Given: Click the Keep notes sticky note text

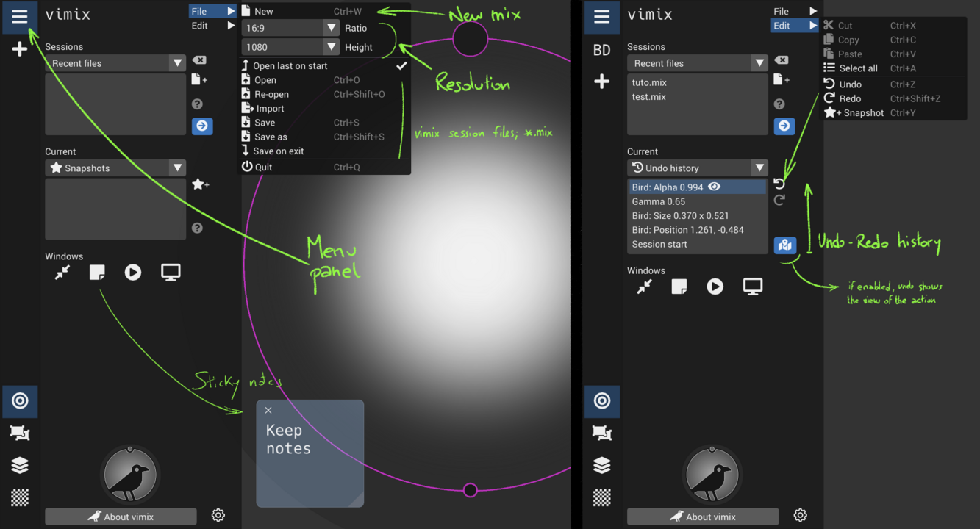Looking at the screenshot, I should pyautogui.click(x=288, y=439).
